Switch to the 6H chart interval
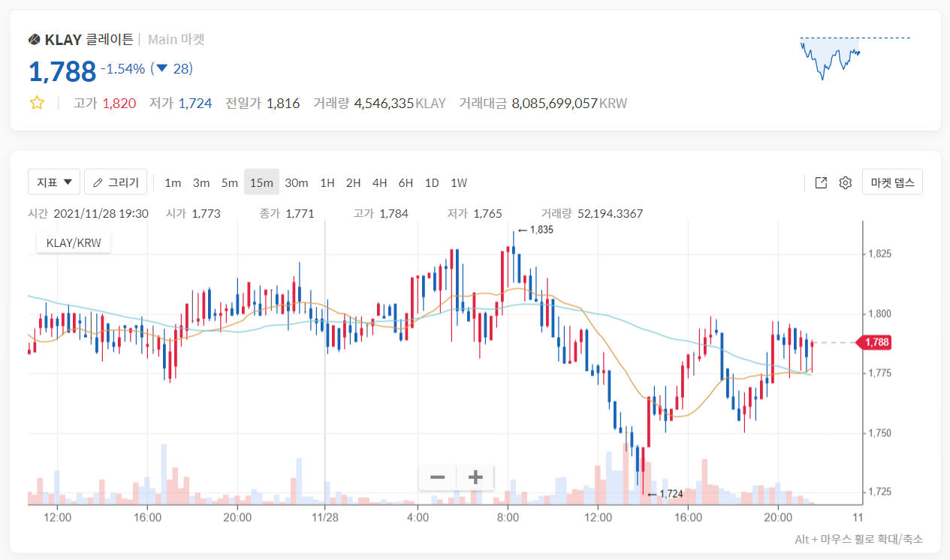 (x=406, y=182)
